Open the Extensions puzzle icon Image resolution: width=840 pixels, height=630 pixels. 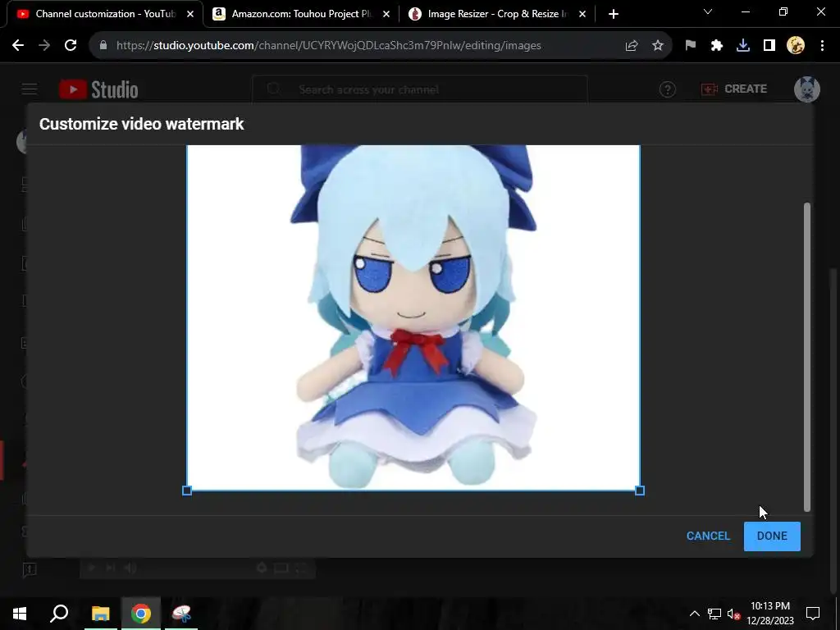click(x=717, y=46)
